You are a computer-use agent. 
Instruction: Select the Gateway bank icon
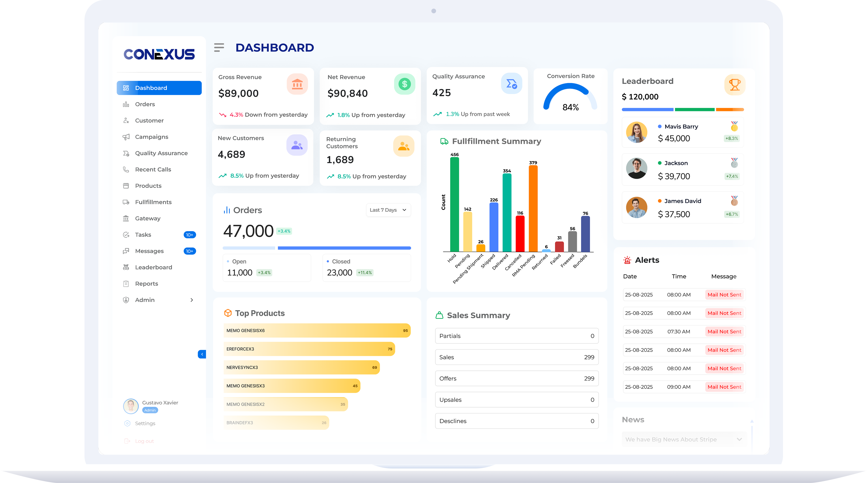coord(126,218)
